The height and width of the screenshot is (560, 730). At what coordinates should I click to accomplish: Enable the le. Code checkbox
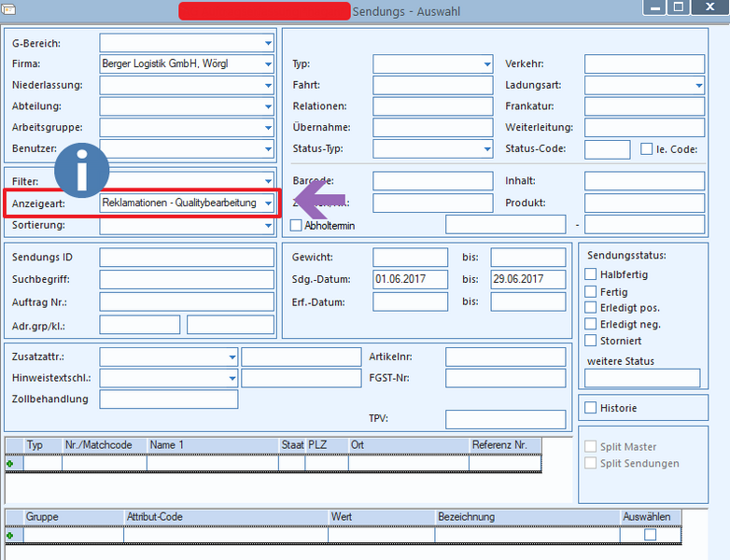[x=646, y=149]
